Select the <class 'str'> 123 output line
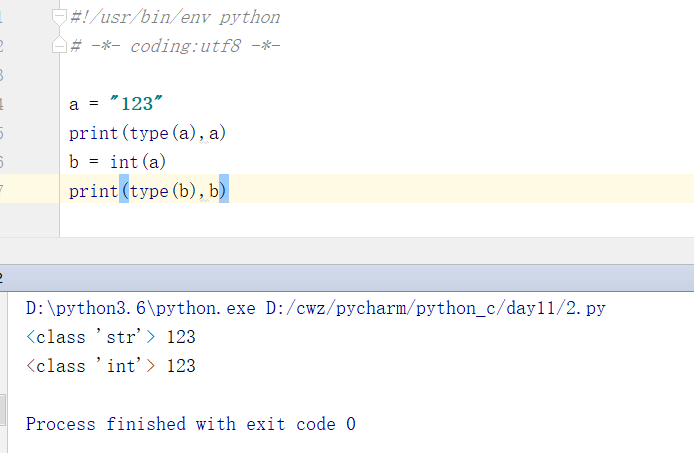The width and height of the screenshot is (694, 453). 111,337
